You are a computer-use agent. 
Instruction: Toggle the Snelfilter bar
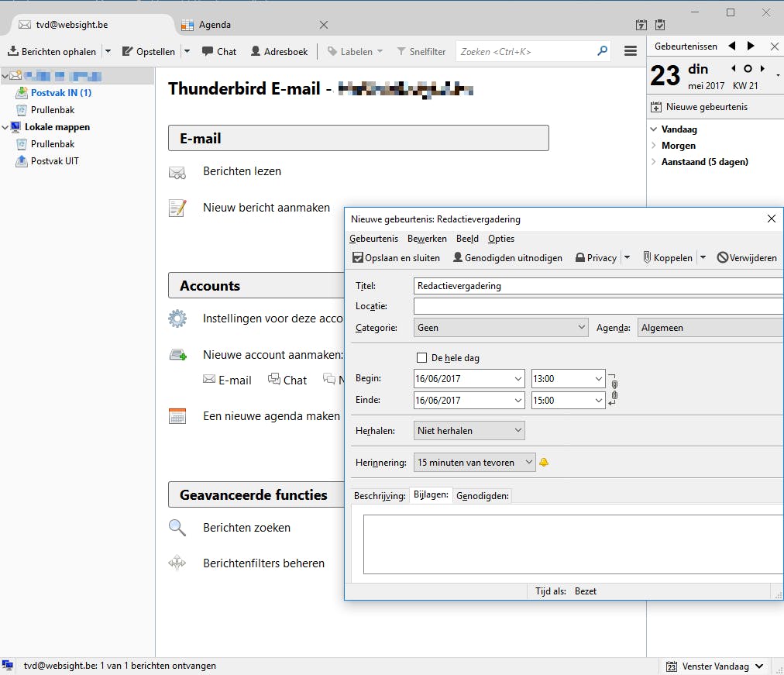pyautogui.click(x=421, y=51)
